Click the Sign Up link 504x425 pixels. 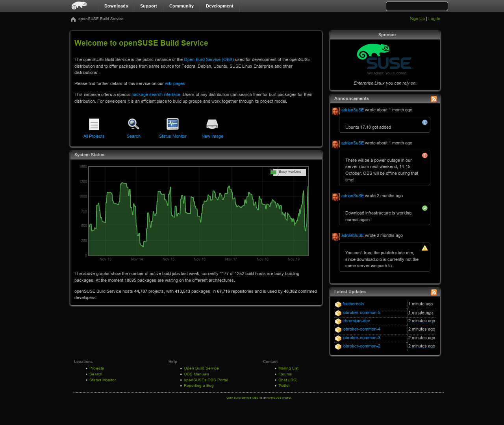[x=417, y=18]
